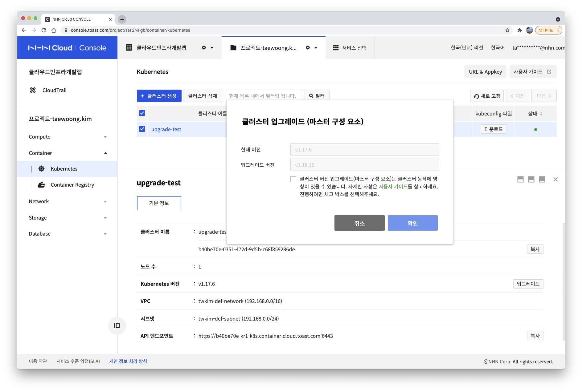This screenshot has width=582, height=392.
Task: Click the browser back arrow
Action: pyautogui.click(x=24, y=30)
